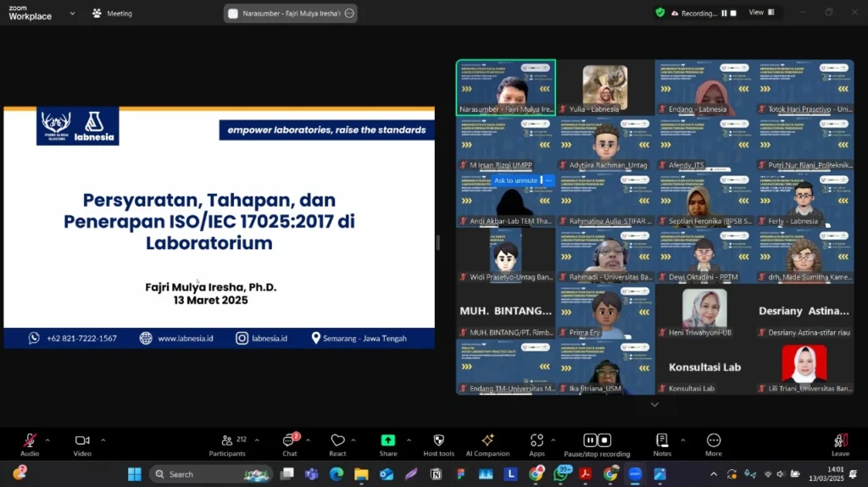The image size is (868, 487).
Task: Pause the recording in bottom toolbar
Action: coord(590,440)
